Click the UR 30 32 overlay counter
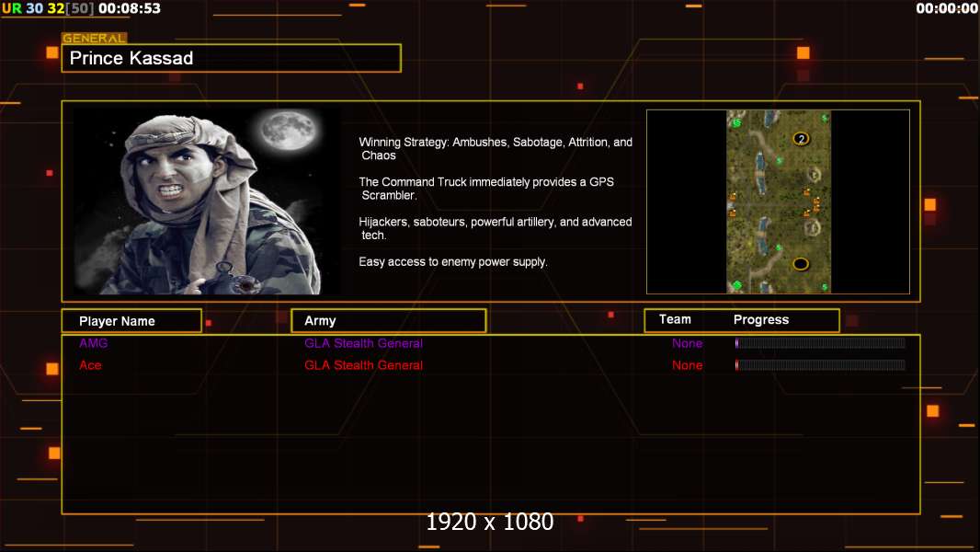 click(x=48, y=9)
